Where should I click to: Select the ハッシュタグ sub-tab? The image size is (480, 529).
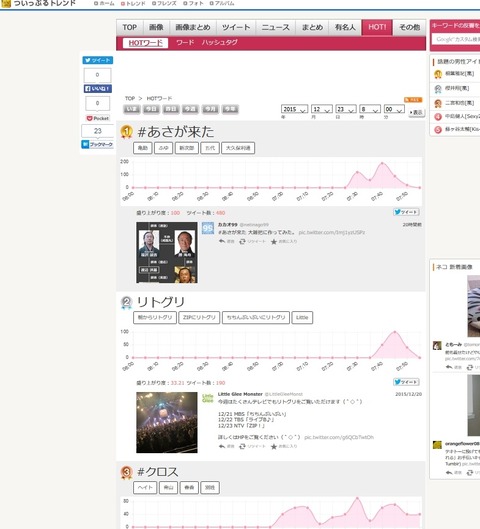point(220,43)
